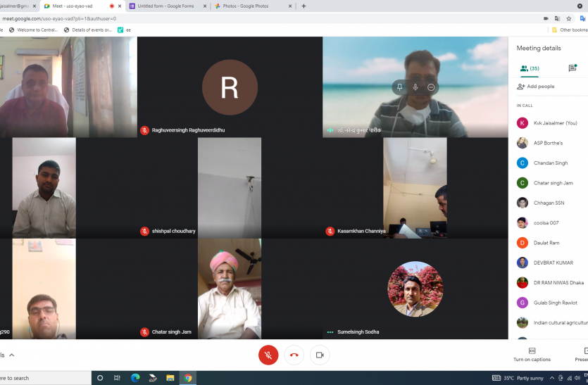Open the People tab showing 35

530,68
